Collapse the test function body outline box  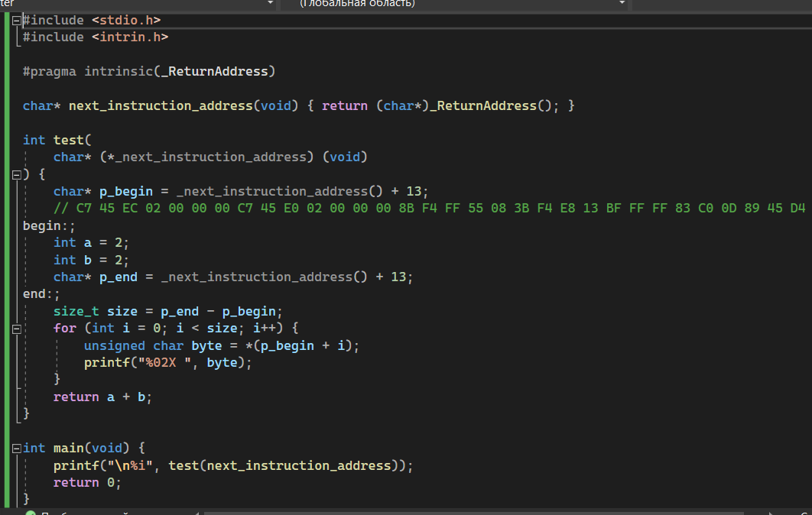pos(16,174)
